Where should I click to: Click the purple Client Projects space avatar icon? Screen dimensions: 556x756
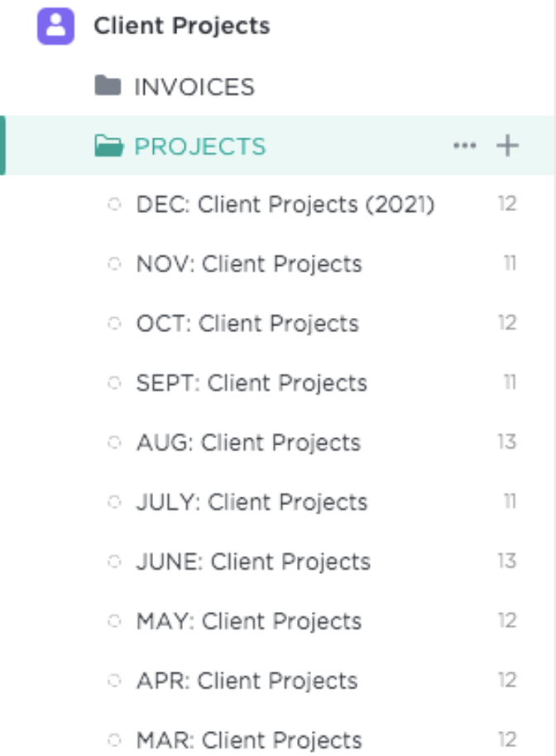click(x=56, y=26)
